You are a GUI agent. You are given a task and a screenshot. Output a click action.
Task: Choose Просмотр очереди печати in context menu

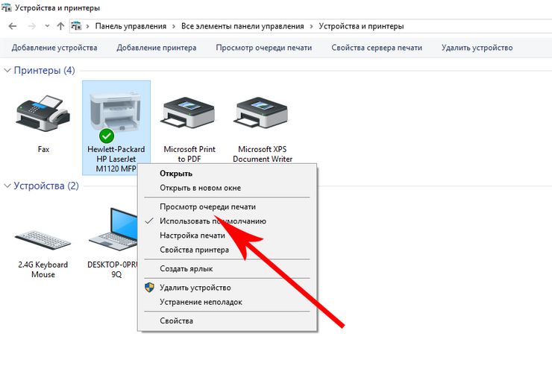click(227, 206)
